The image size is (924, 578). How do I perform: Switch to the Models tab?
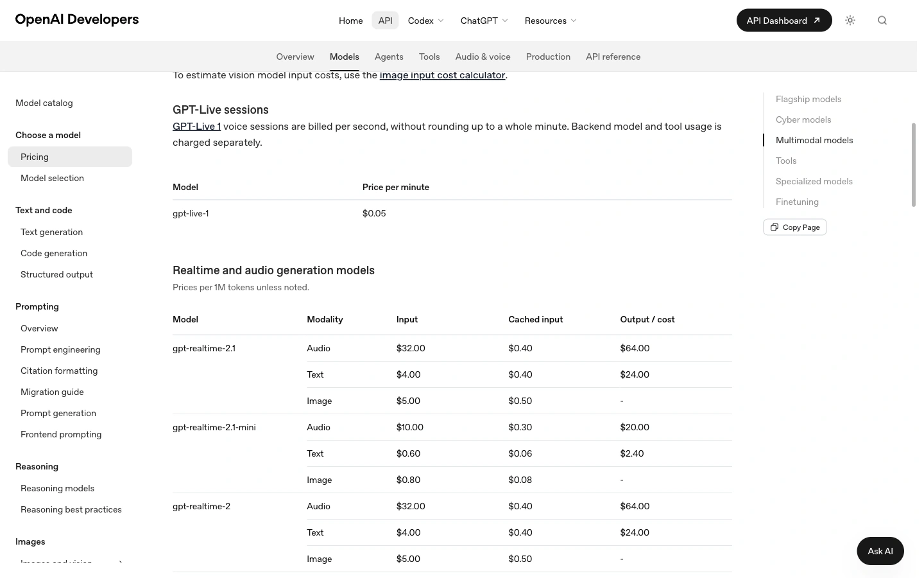[x=345, y=57]
